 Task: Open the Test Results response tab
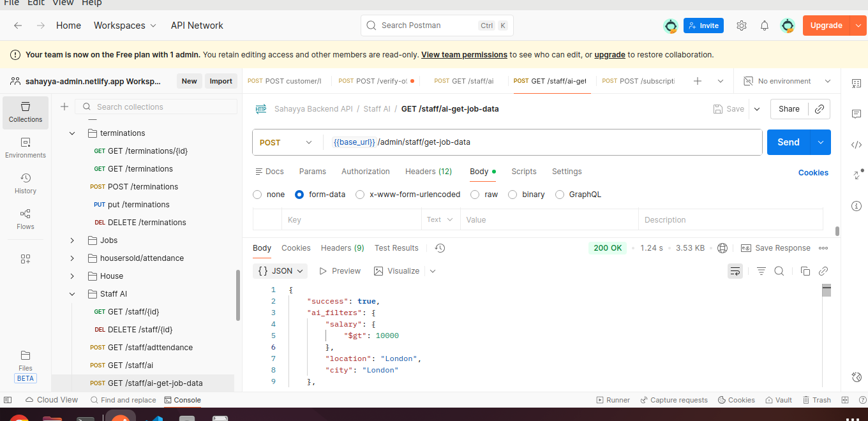pos(396,248)
